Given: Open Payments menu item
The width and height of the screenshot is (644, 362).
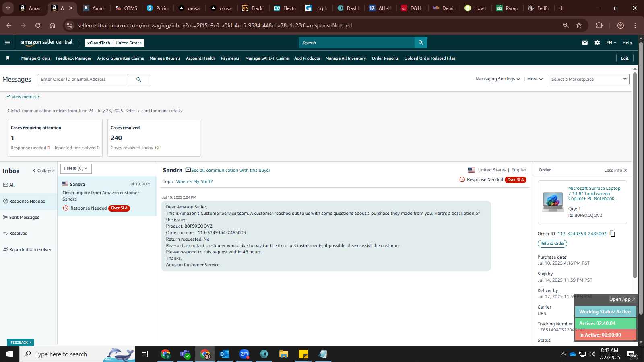Looking at the screenshot, I should pos(230,58).
